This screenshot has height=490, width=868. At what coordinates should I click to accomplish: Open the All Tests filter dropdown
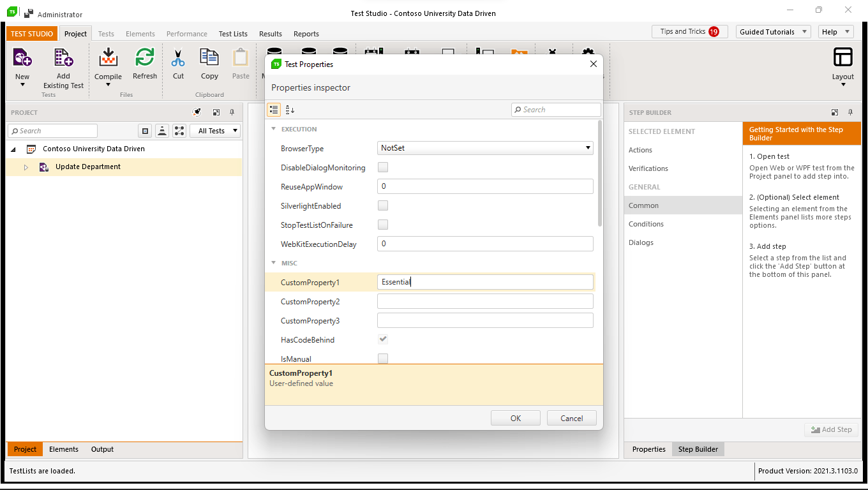click(x=215, y=131)
